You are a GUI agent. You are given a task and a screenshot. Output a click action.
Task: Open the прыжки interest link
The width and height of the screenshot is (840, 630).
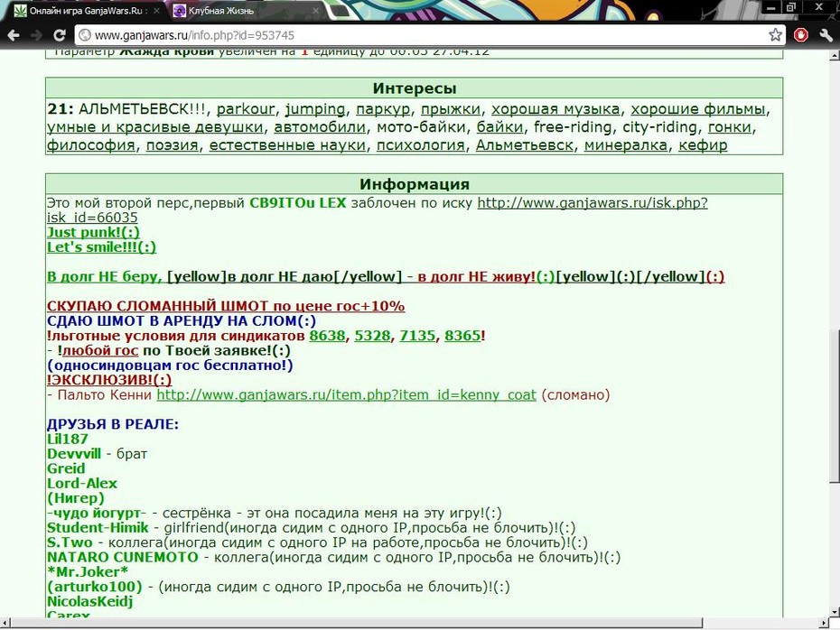451,109
